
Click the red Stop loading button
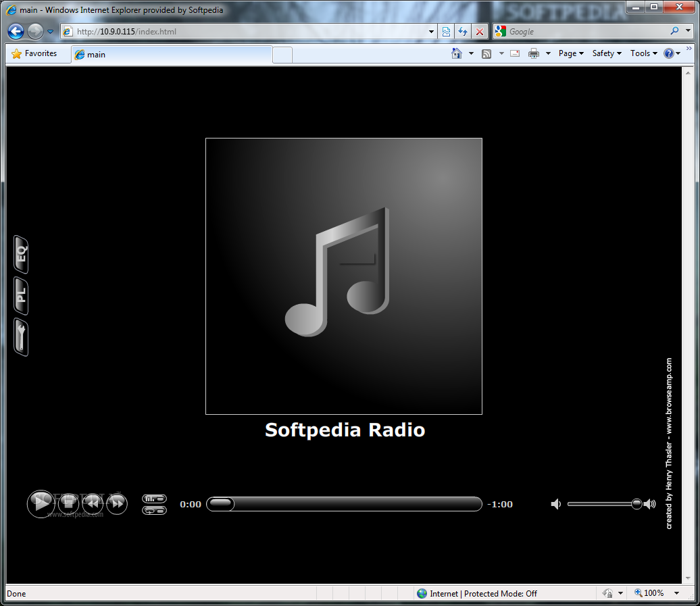480,32
